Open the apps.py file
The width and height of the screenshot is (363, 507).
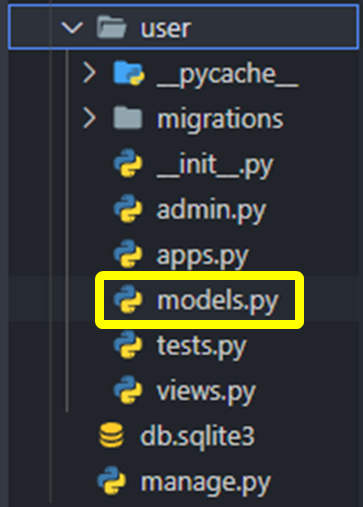pyautogui.click(x=202, y=257)
